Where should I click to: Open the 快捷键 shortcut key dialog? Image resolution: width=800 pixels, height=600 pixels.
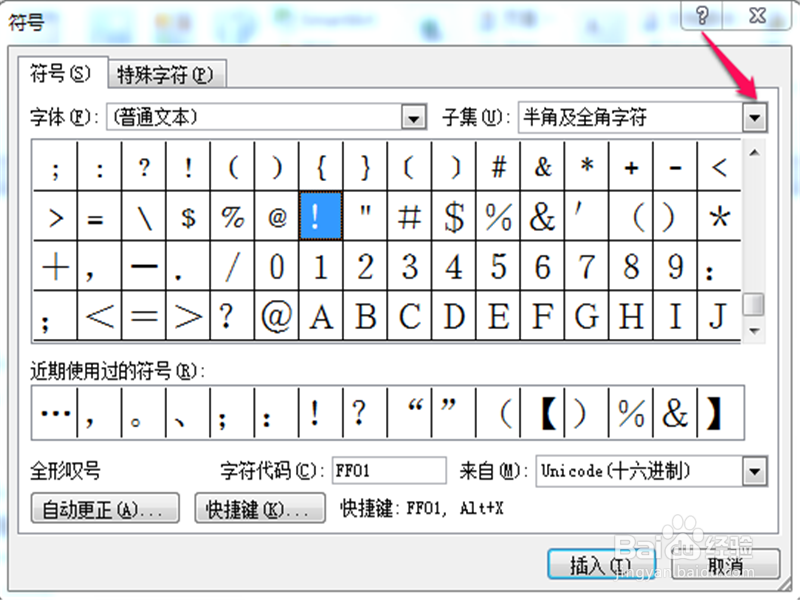(260, 508)
